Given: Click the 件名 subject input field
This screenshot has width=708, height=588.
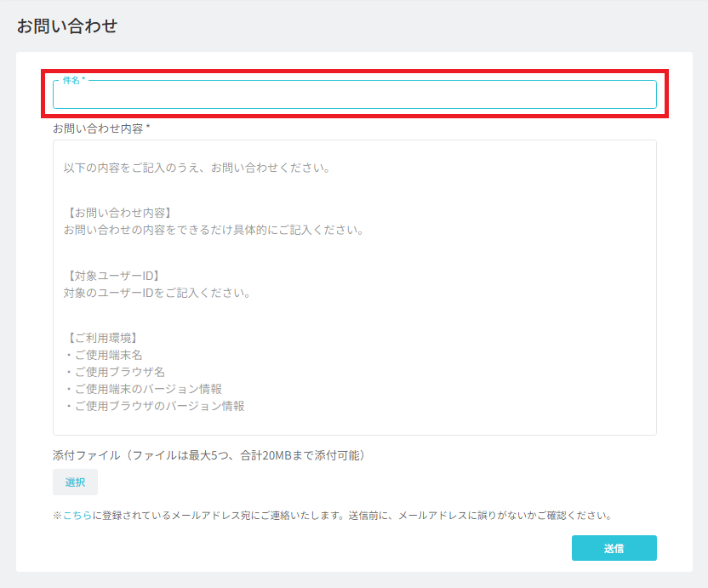Looking at the screenshot, I should (x=355, y=94).
